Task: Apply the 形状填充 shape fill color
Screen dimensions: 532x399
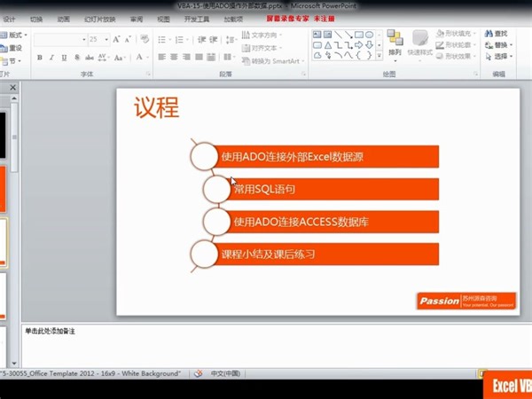Action: point(456,34)
